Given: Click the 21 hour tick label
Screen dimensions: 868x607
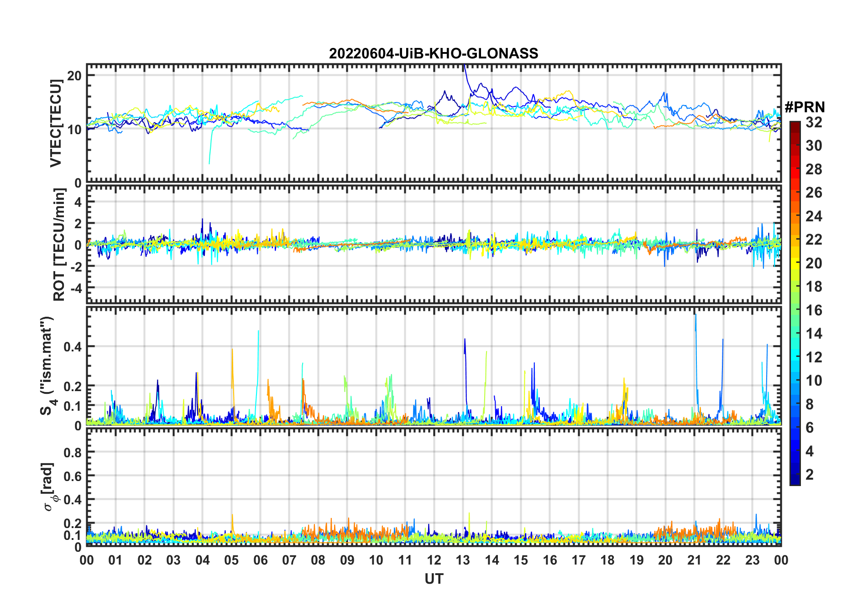Looking at the screenshot, I should pos(694,560).
